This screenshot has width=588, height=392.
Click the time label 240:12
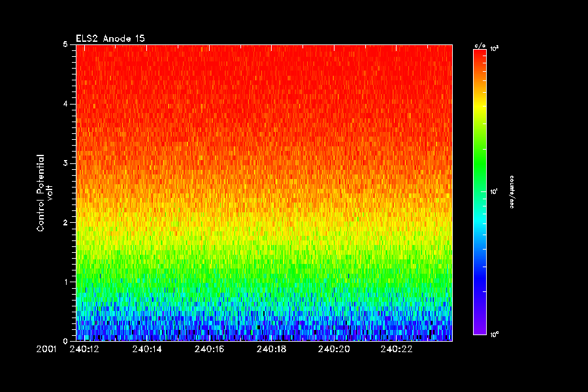pyautogui.click(x=84, y=350)
